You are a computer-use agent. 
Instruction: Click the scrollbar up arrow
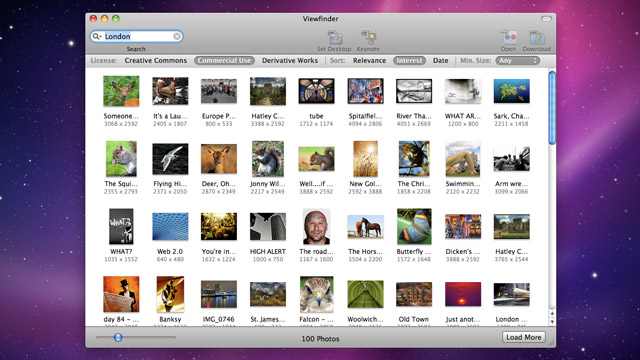click(552, 314)
